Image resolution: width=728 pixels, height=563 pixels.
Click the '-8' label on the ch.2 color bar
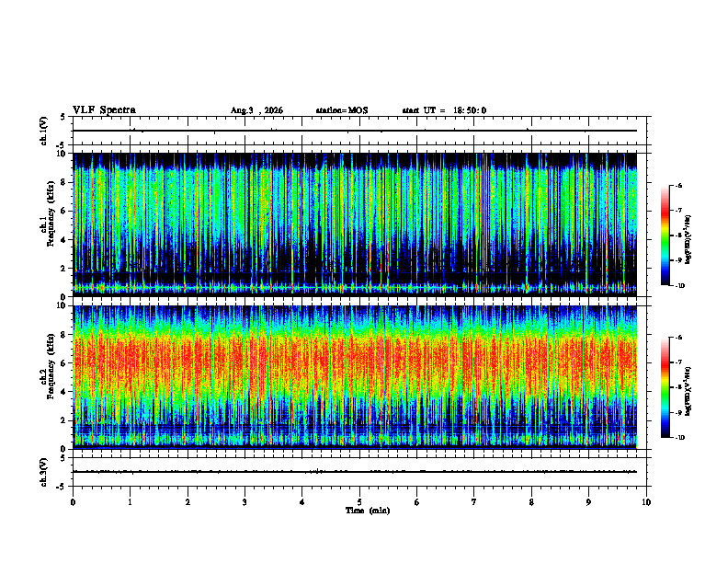[x=678, y=387]
